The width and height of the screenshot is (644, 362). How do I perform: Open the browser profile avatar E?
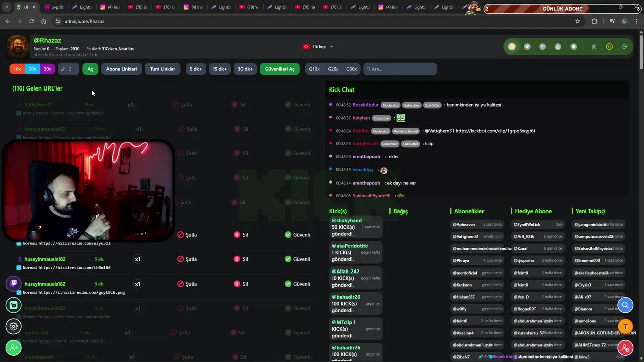point(624,21)
